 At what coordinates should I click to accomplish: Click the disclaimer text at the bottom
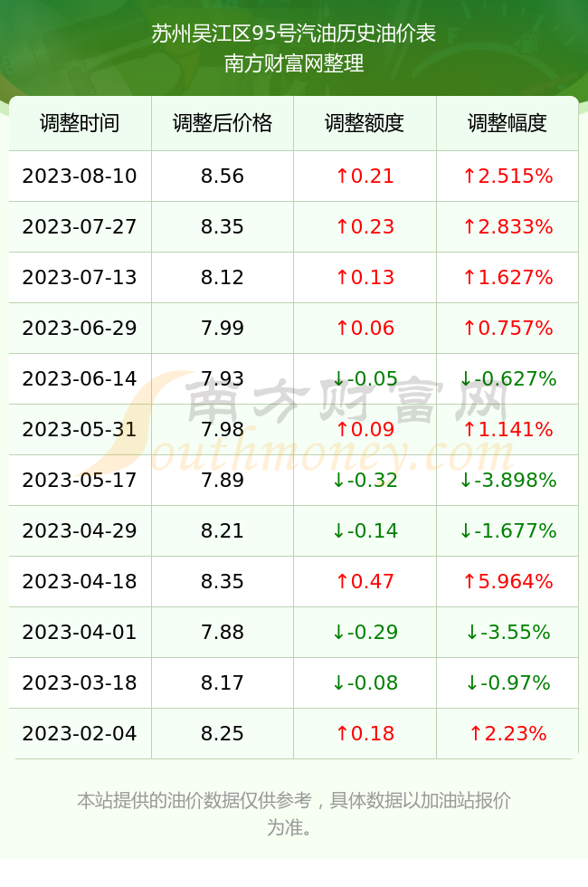(293, 814)
